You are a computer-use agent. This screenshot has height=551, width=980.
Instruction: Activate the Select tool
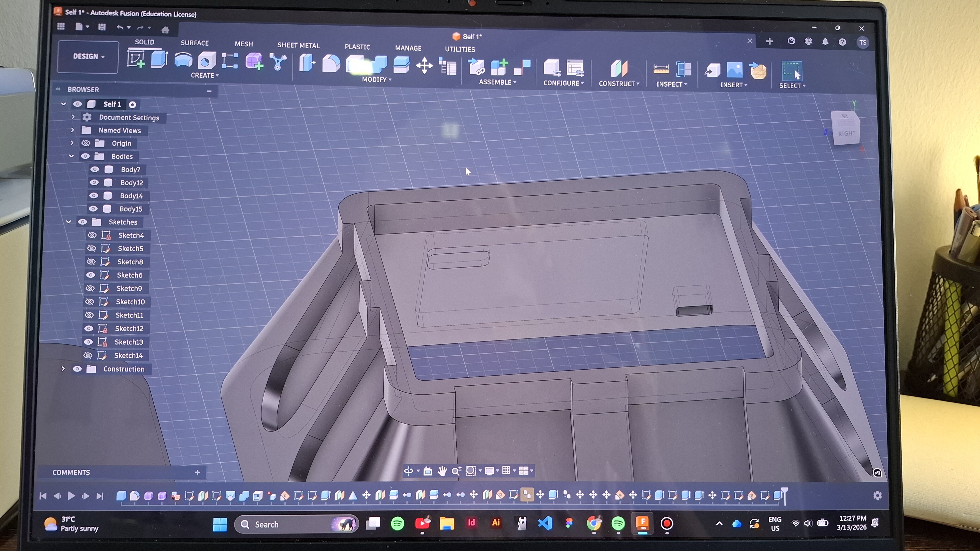tap(792, 71)
